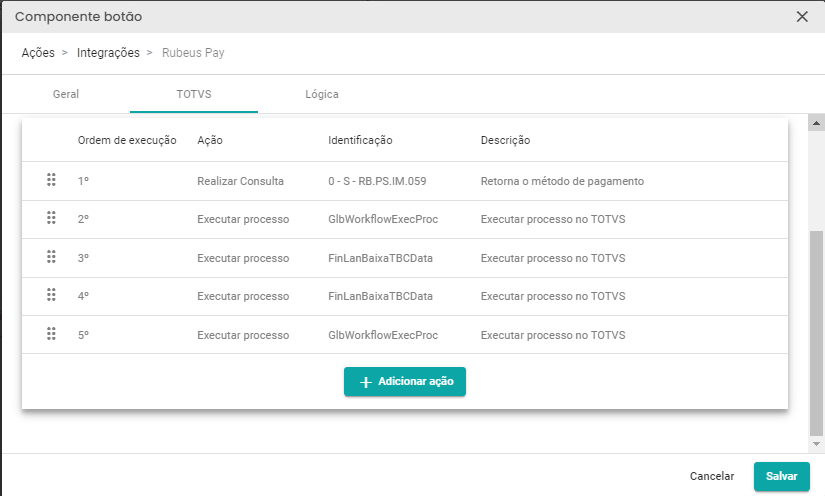Click description text in 5º row

[x=553, y=335]
